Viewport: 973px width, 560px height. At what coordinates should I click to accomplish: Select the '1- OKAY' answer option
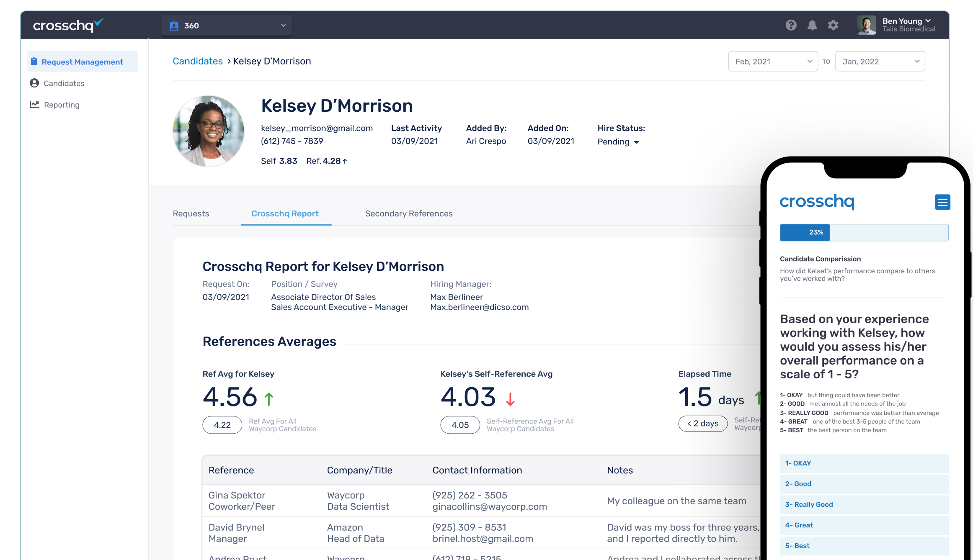(864, 463)
